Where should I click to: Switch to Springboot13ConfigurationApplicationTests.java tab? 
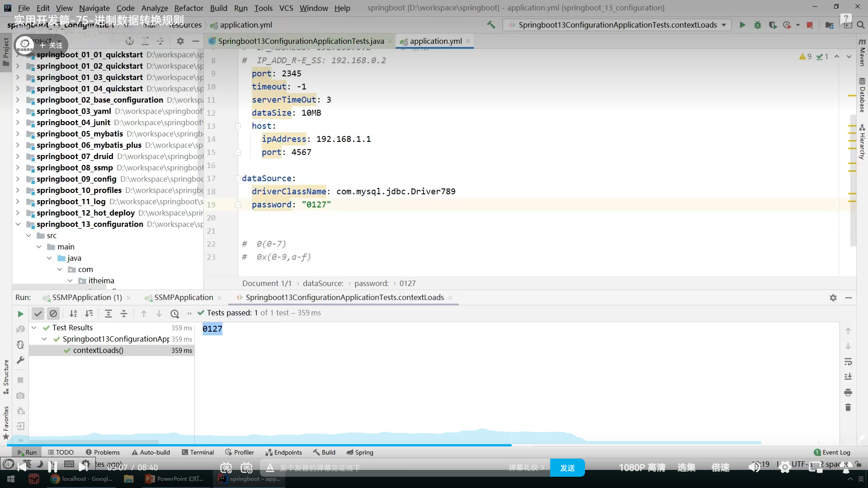coord(301,41)
